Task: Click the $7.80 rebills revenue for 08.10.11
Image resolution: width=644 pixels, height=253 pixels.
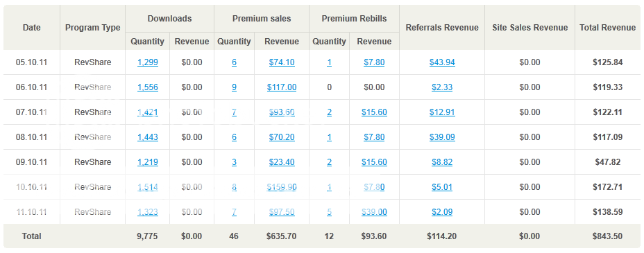Action: click(x=374, y=137)
